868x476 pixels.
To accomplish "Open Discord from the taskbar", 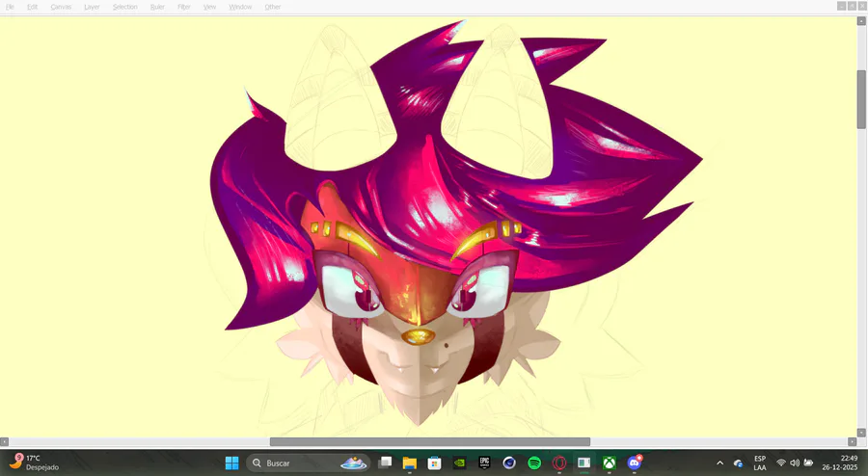I will pos(635,463).
